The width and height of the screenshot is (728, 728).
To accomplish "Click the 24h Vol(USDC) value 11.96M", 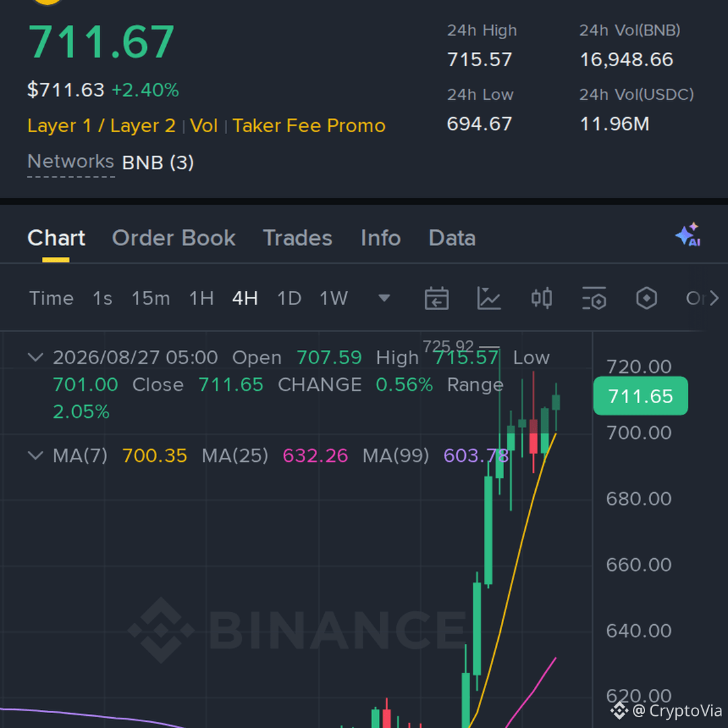I will [x=614, y=124].
